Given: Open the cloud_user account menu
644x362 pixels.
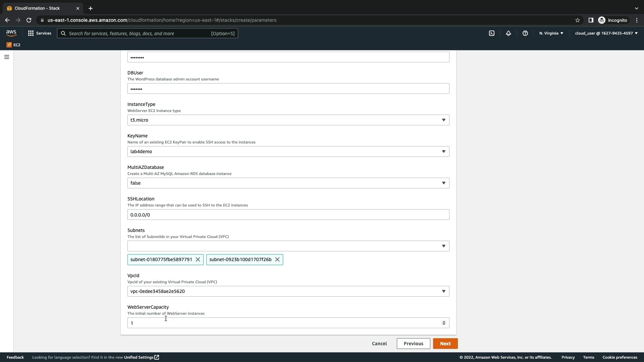Looking at the screenshot, I should tap(606, 33).
